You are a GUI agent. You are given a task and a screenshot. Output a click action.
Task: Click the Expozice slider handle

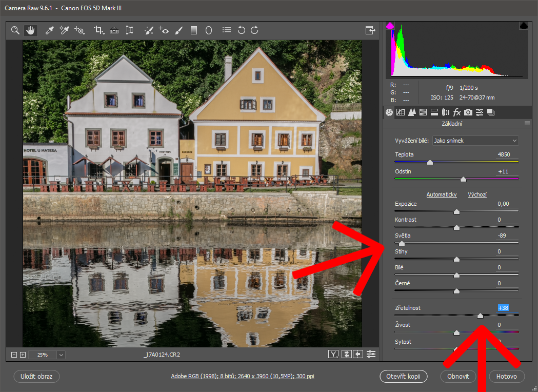456,211
